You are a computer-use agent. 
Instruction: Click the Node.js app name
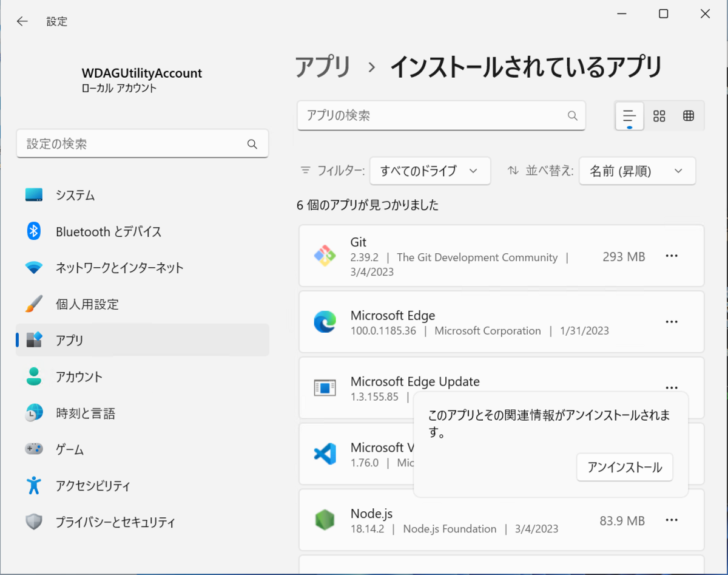371,513
